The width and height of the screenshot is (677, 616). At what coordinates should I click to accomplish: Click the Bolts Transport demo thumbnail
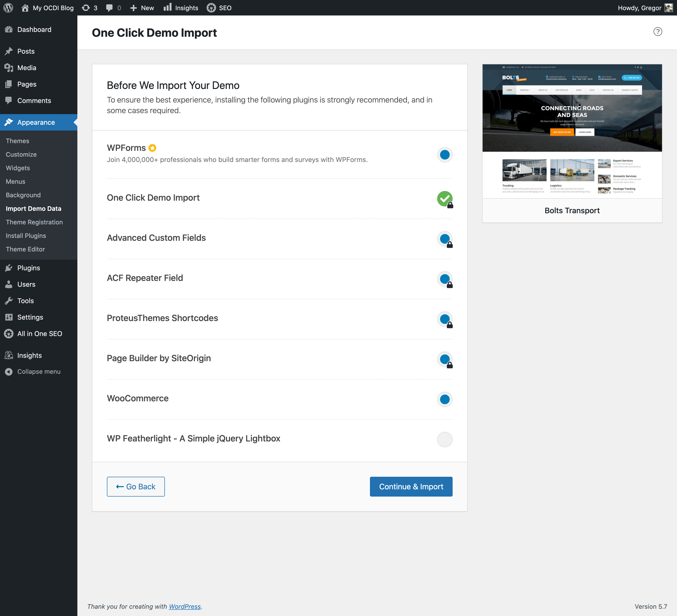pyautogui.click(x=572, y=131)
